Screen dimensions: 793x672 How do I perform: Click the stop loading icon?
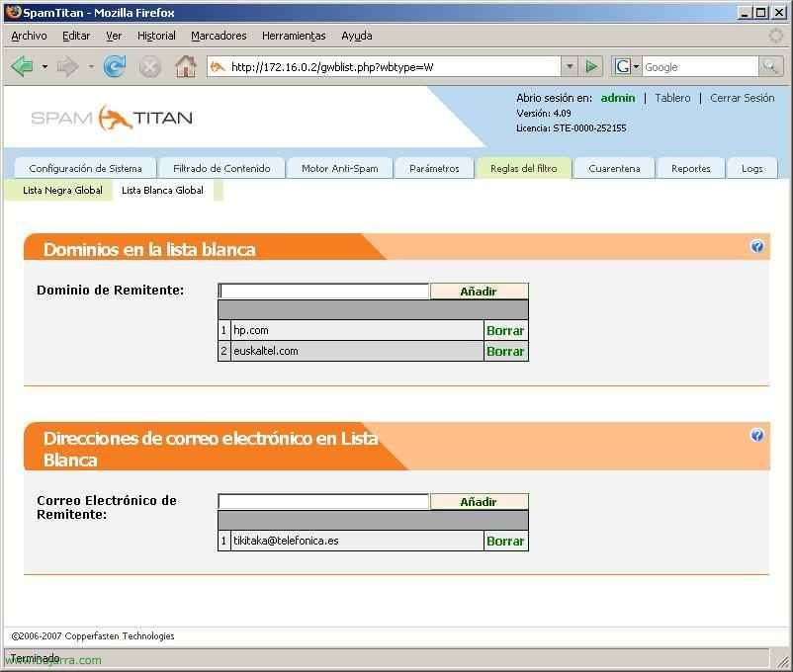tap(149, 67)
